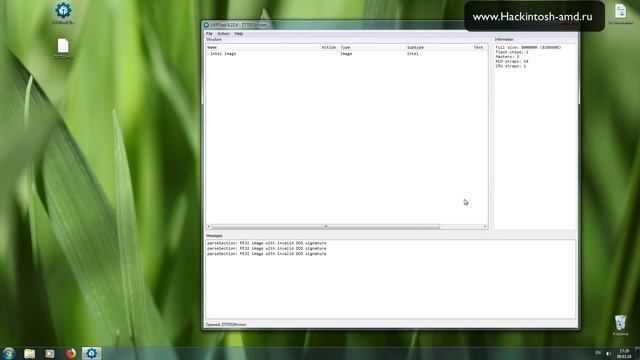Viewport: 640px width, 360px height.
Task: Click the Name column header
Action: click(x=212, y=47)
